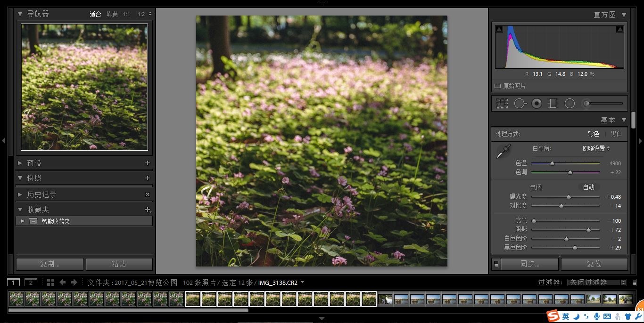Toggle the 原始照片 checkbox

point(497,86)
